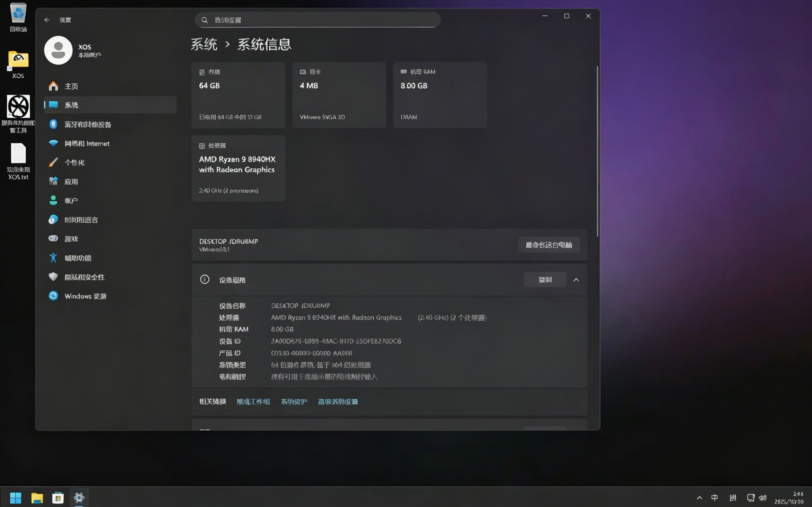Collapse the 设备规格 section with the chevron
Screen dimensions: 812x507
point(576,280)
